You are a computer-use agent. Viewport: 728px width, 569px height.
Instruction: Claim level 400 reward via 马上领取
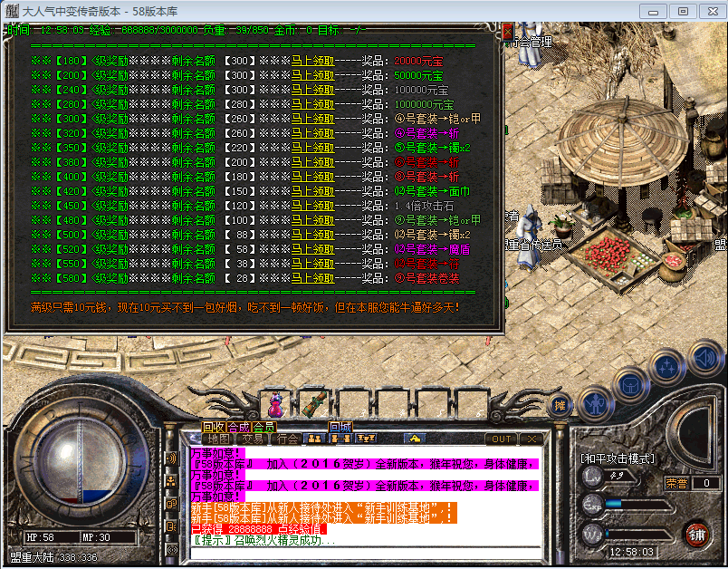tap(313, 177)
